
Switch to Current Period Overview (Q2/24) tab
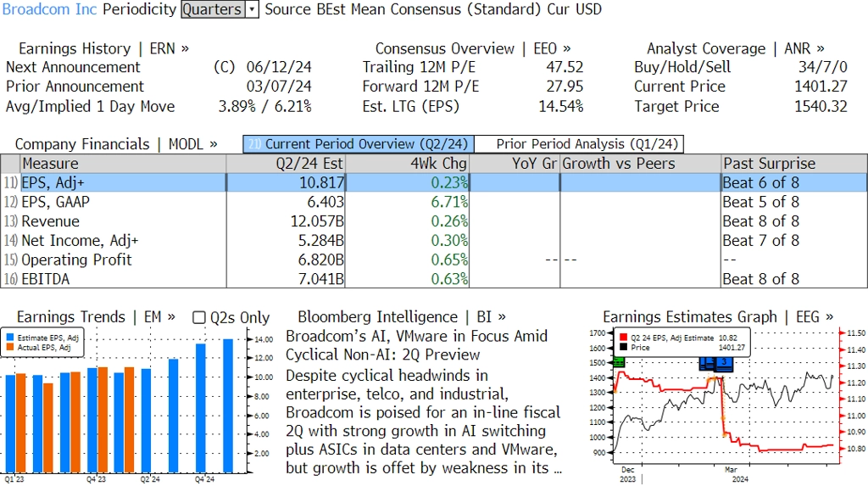click(359, 144)
